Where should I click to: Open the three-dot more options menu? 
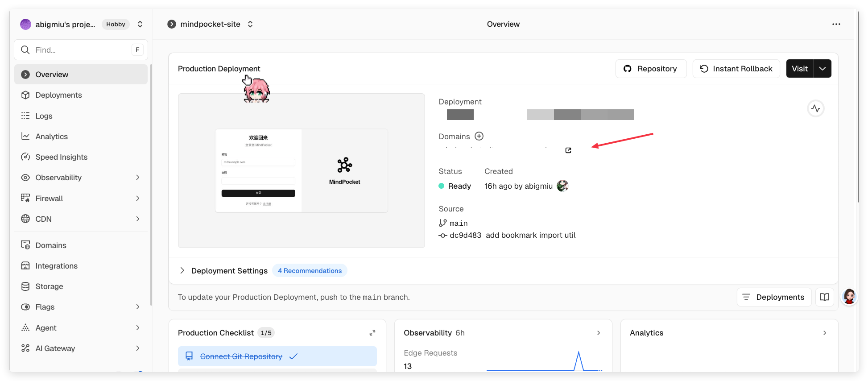[x=836, y=24]
